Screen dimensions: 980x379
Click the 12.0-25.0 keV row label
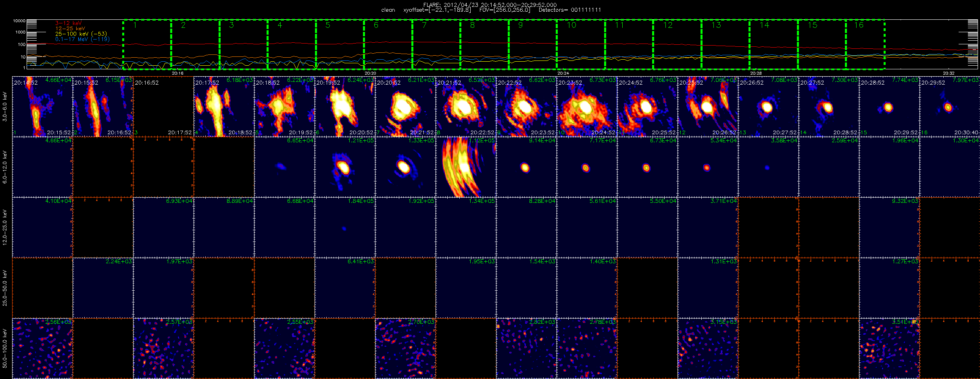pos(5,227)
